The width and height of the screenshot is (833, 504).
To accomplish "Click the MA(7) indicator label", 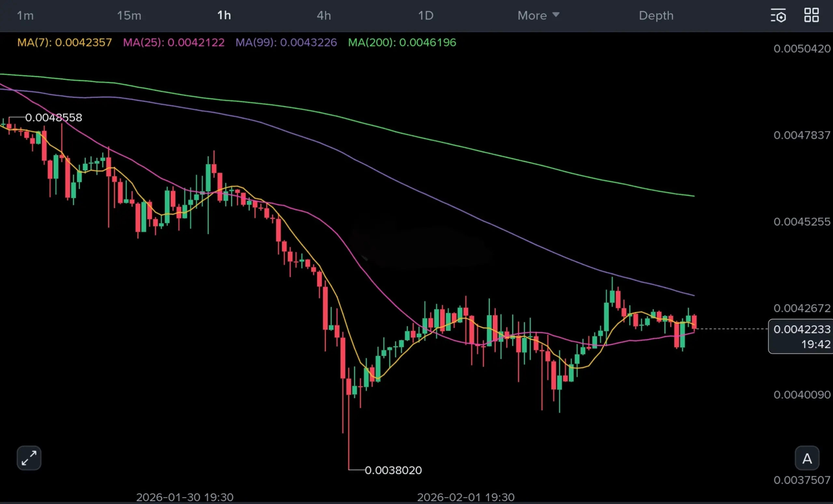I will [64, 43].
